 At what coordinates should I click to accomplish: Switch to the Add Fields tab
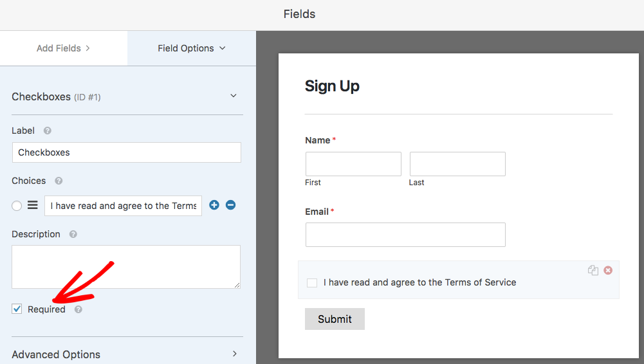pyautogui.click(x=63, y=48)
